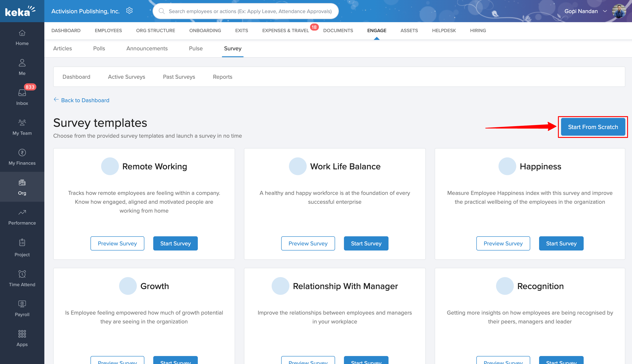Viewport: 632px width, 364px height.
Task: Open the HELPDESK menu item
Action: pos(444,31)
